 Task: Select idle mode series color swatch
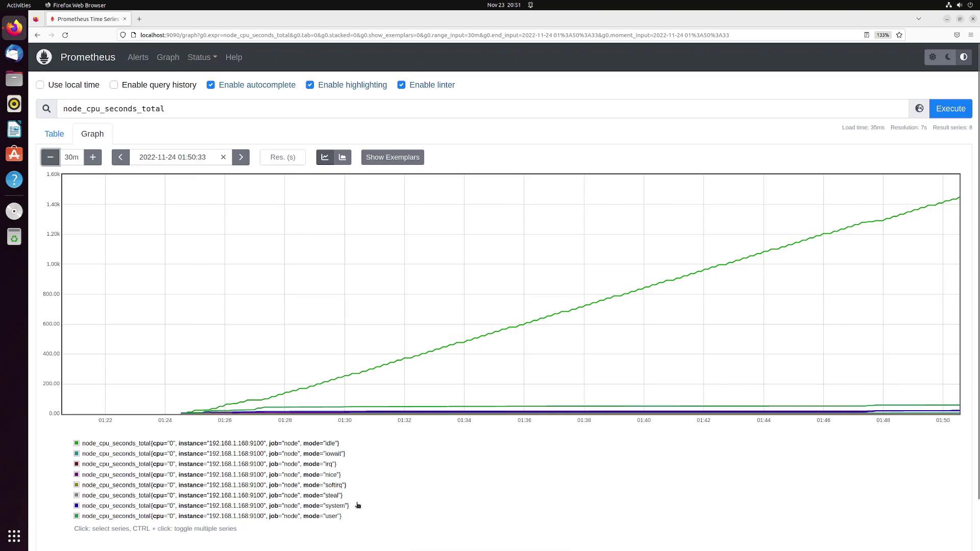click(x=77, y=443)
